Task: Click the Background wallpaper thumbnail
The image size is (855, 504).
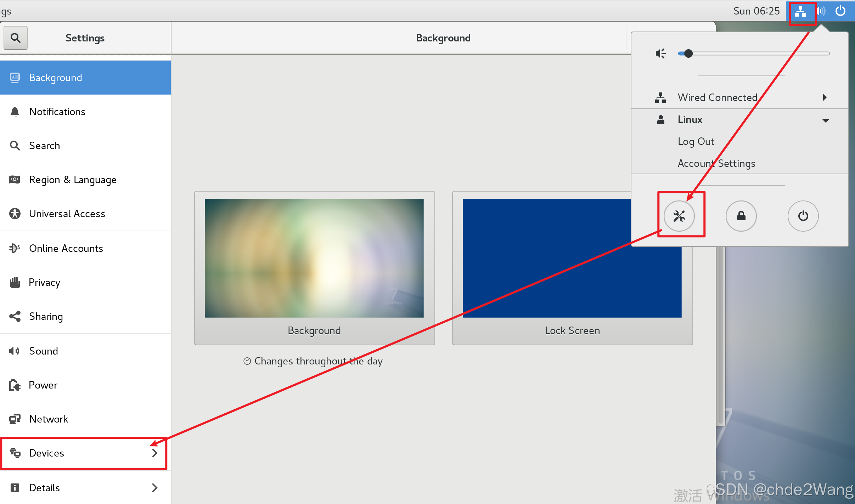Action: click(x=314, y=258)
